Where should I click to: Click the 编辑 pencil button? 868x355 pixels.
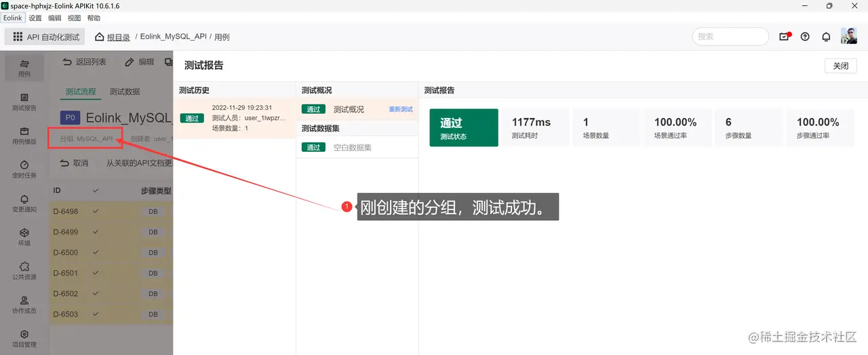140,62
